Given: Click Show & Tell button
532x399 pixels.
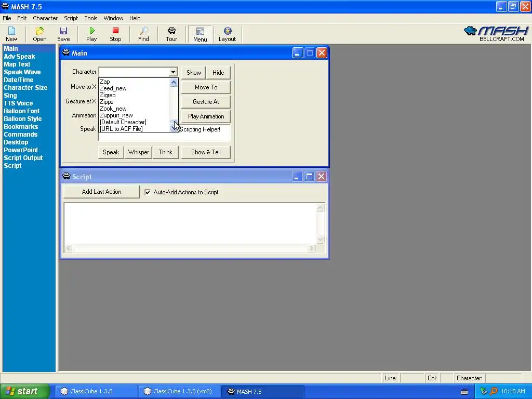Looking at the screenshot, I should click(x=206, y=152).
